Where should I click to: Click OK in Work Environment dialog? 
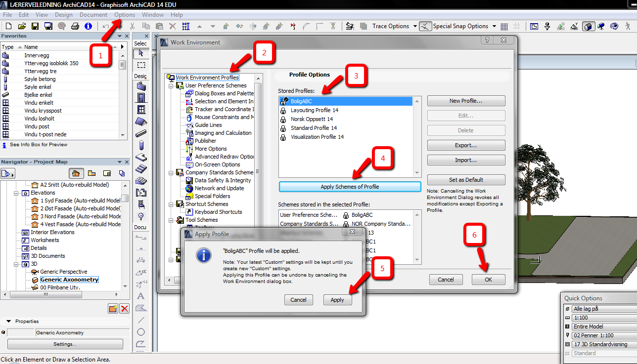[488, 280]
